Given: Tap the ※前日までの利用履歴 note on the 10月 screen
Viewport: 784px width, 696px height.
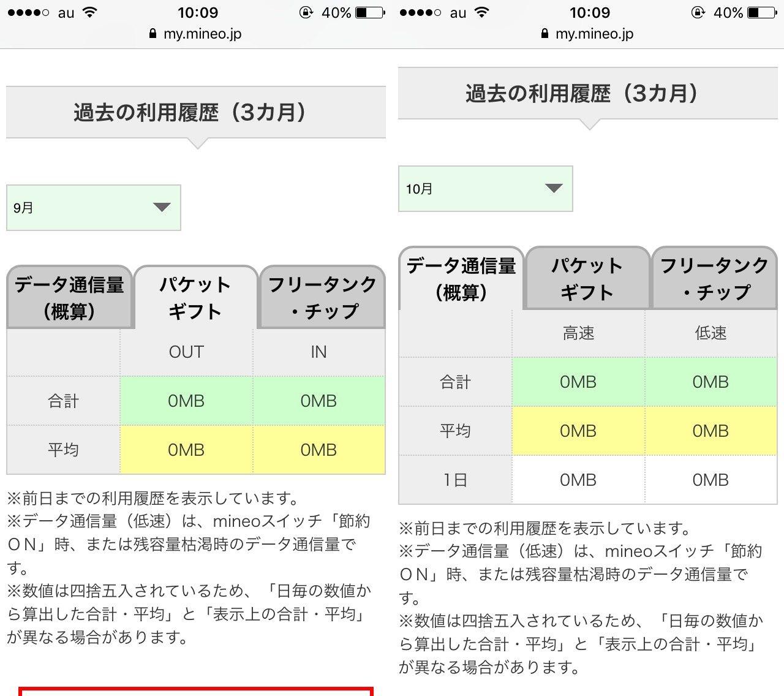Looking at the screenshot, I should click(545, 529).
